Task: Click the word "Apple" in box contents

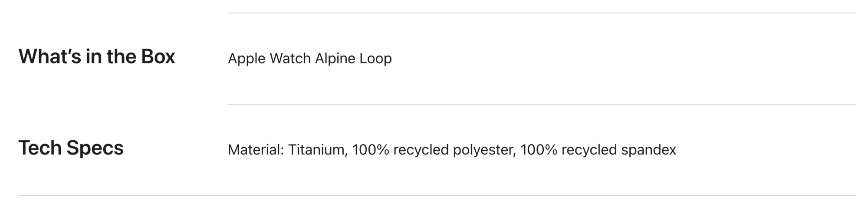Action: 246,59
